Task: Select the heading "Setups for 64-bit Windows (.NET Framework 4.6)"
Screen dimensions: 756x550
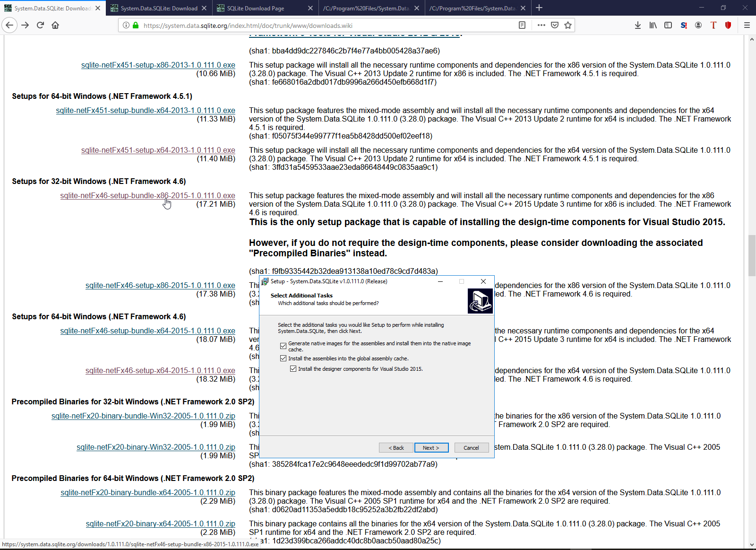Action: coord(99,317)
